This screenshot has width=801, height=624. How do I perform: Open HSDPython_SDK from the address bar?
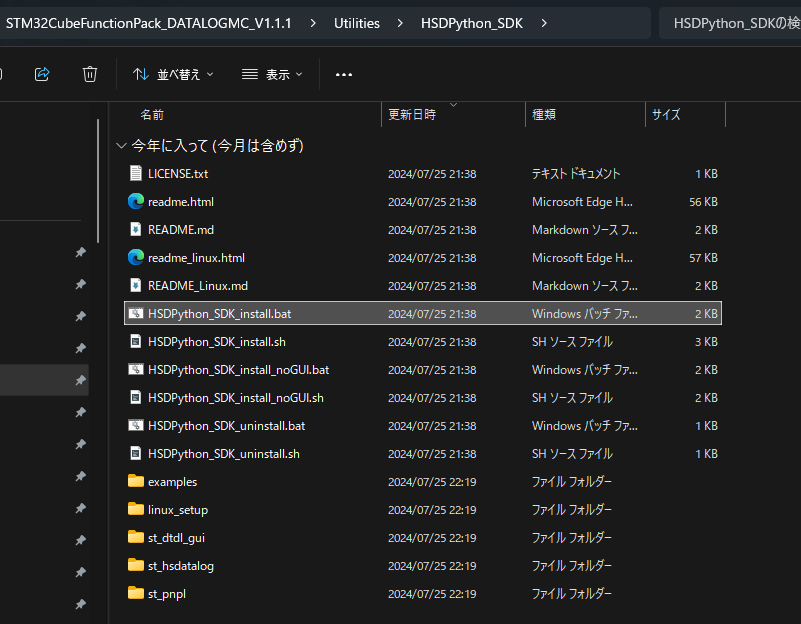point(471,22)
